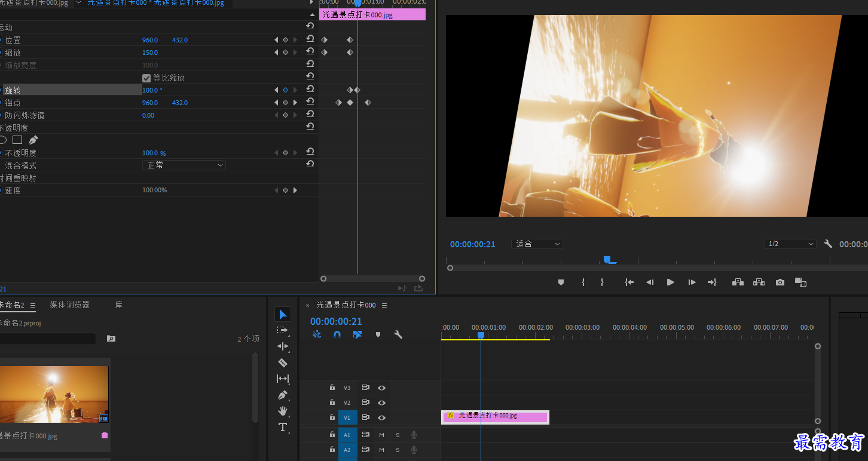Open the project panel menu

33,305
